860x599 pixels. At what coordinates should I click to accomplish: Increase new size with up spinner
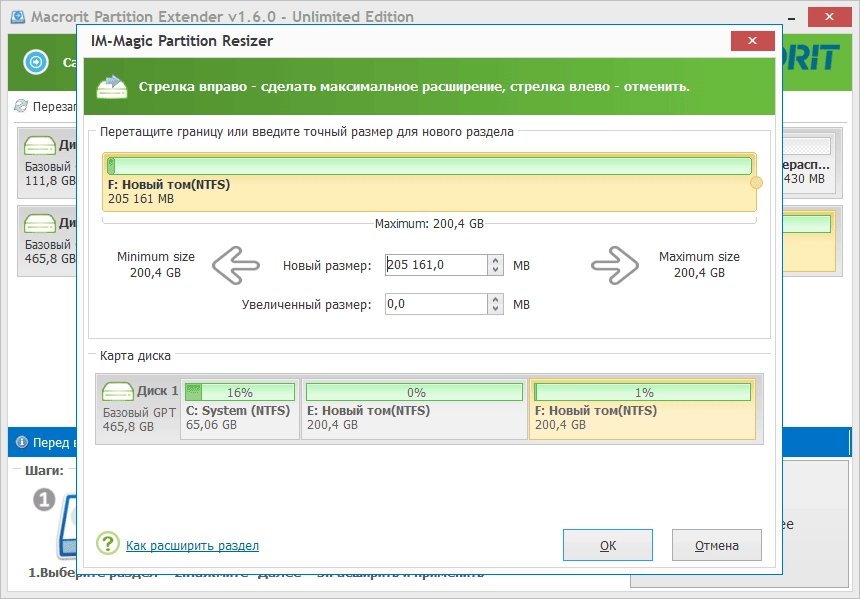coord(495,260)
